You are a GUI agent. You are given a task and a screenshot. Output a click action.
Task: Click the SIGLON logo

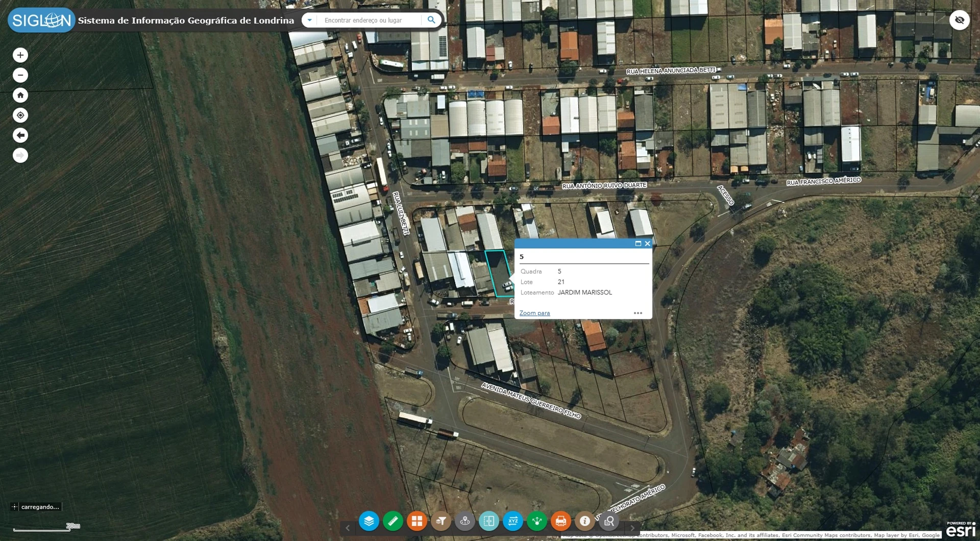[x=41, y=20]
